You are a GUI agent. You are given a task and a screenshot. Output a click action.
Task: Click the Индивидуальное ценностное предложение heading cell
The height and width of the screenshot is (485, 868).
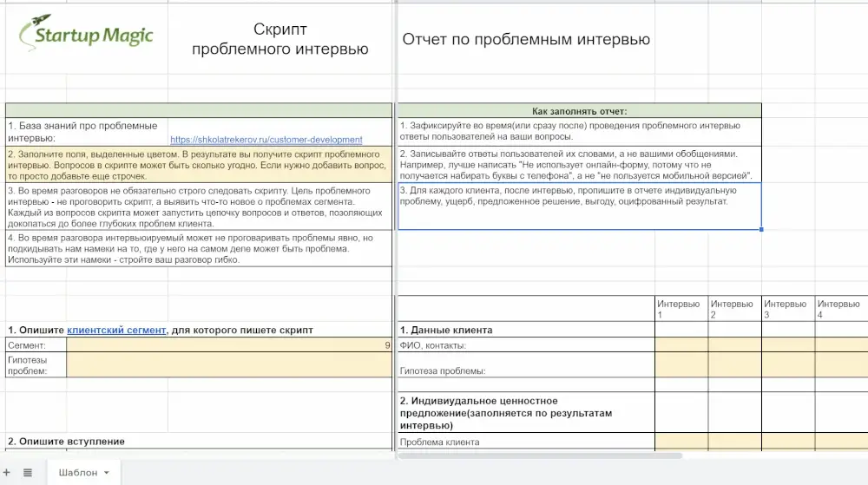(x=526, y=413)
